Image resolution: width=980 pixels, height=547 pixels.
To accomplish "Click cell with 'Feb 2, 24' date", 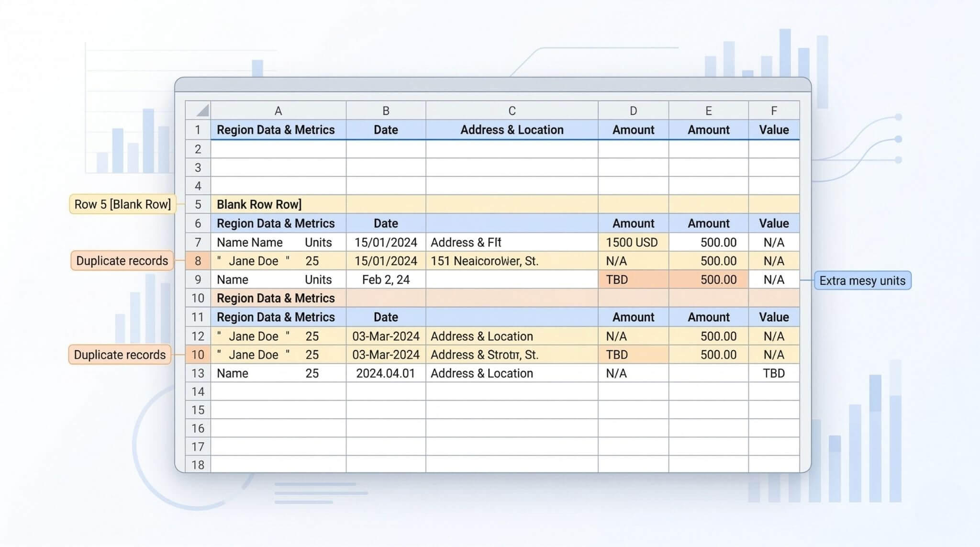I will [x=386, y=279].
